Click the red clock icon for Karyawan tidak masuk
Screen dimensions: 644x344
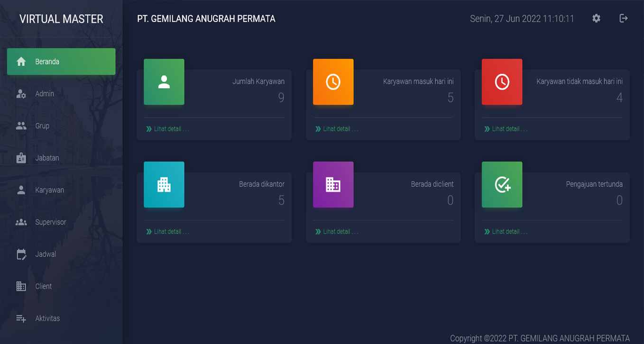pyautogui.click(x=502, y=81)
